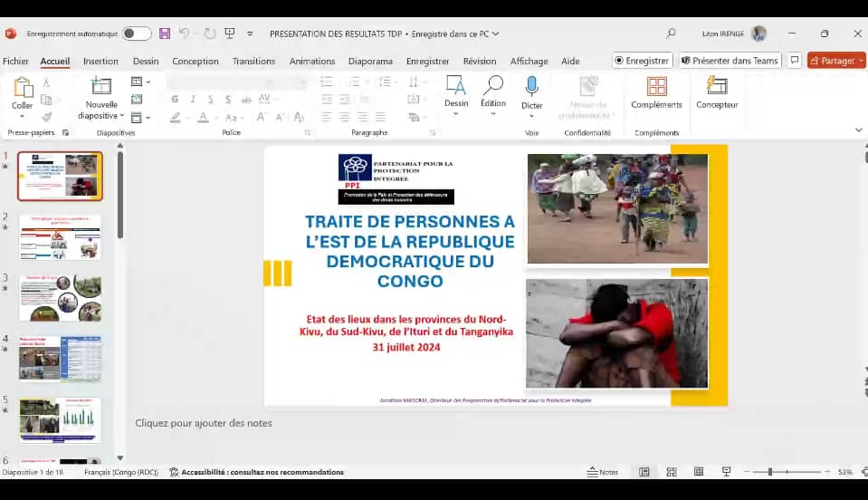Click the Coller paste clipboard icon
Screen dimensions: 868x500
point(23,88)
